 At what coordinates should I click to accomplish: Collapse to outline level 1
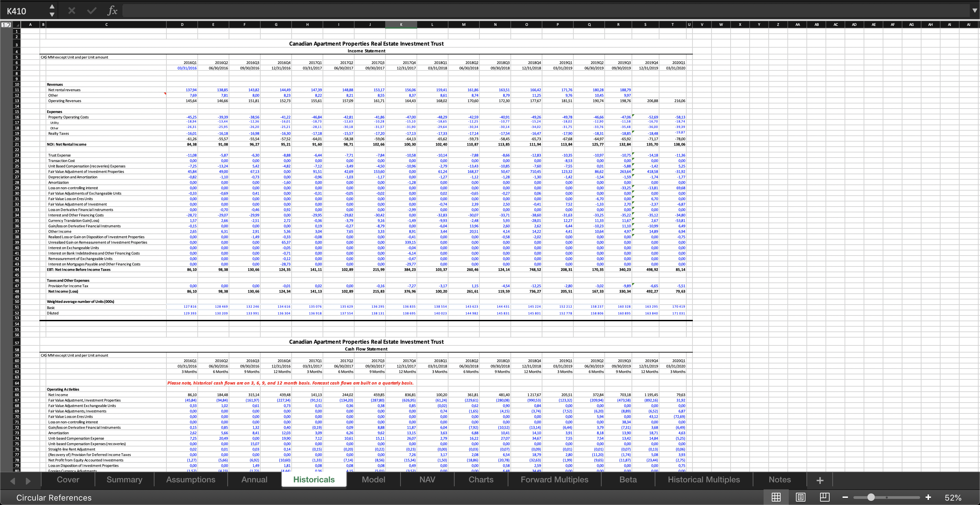point(4,25)
